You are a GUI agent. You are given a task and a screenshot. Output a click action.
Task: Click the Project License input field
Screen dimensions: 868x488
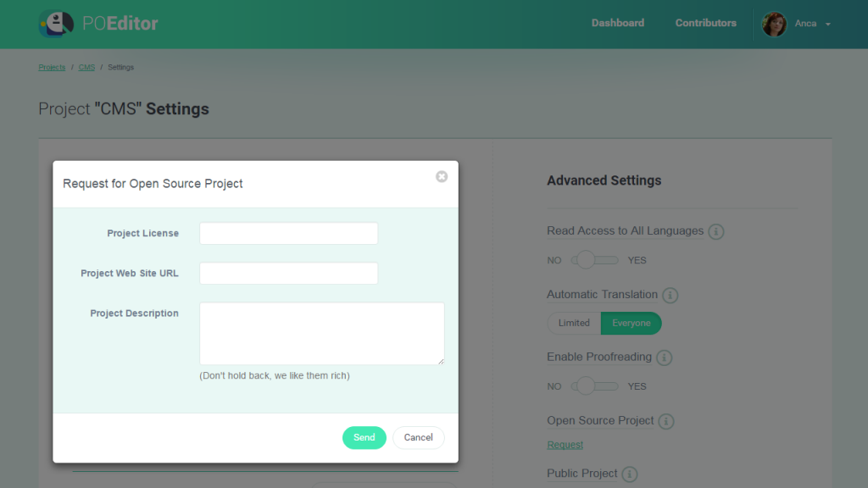(288, 233)
